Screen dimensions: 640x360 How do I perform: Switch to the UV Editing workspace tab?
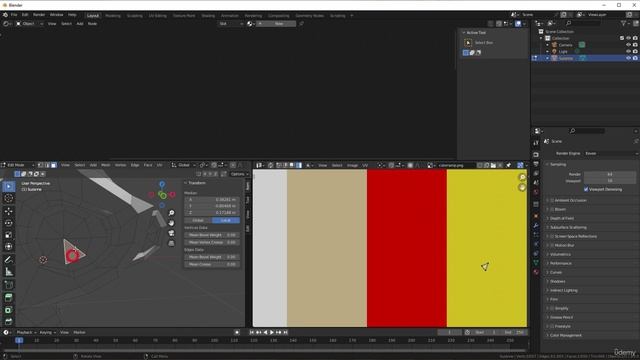[158, 16]
